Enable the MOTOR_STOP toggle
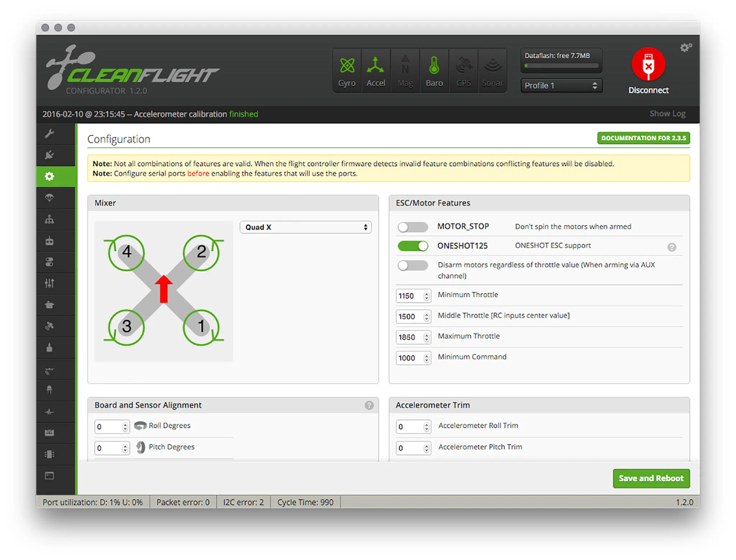Image resolution: width=736 pixels, height=560 pixels. 413,227
